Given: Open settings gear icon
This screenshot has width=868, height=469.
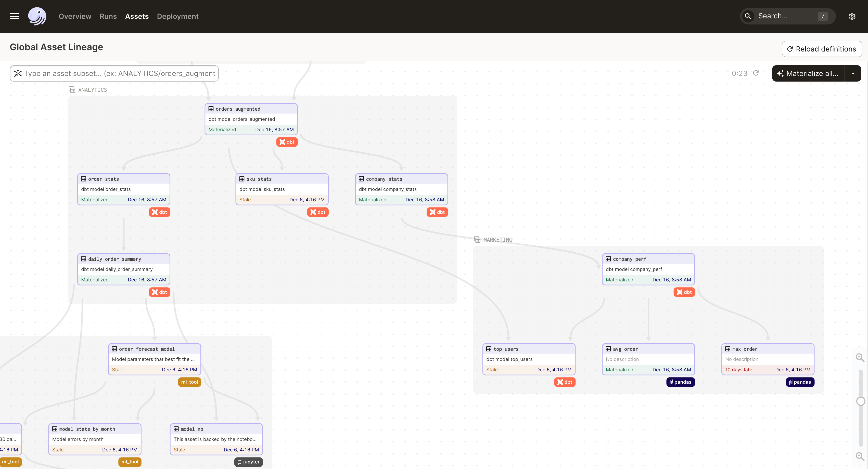Looking at the screenshot, I should click(x=852, y=16).
